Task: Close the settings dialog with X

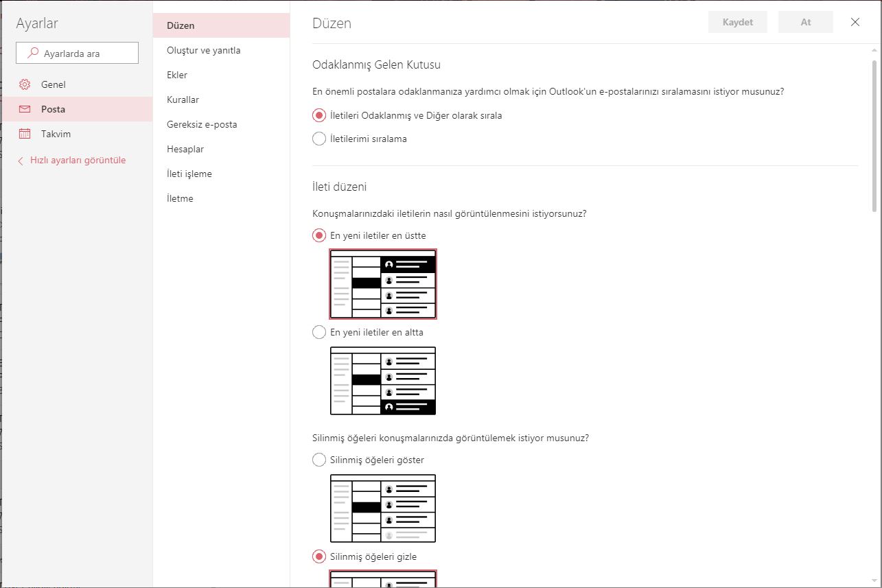Action: pos(855,22)
